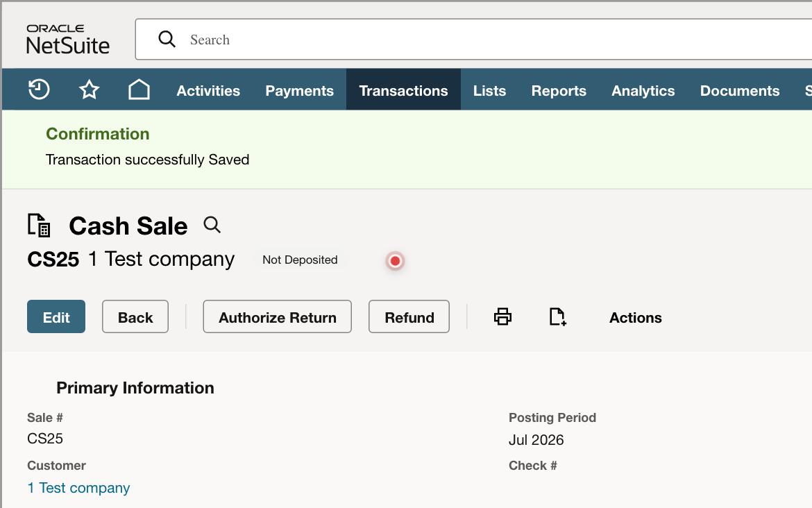812x508 pixels.
Task: Open the Reports menu
Action: click(x=559, y=91)
